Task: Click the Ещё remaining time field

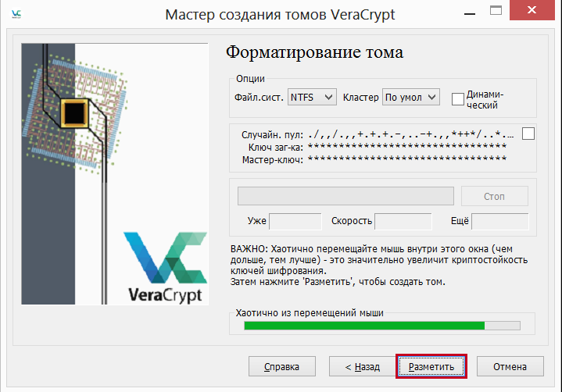Action: coord(499,221)
